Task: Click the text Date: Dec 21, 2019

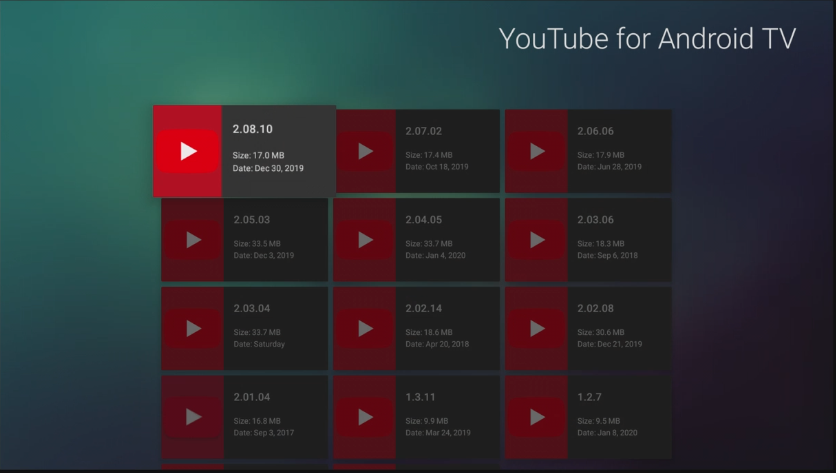Action: (609, 343)
